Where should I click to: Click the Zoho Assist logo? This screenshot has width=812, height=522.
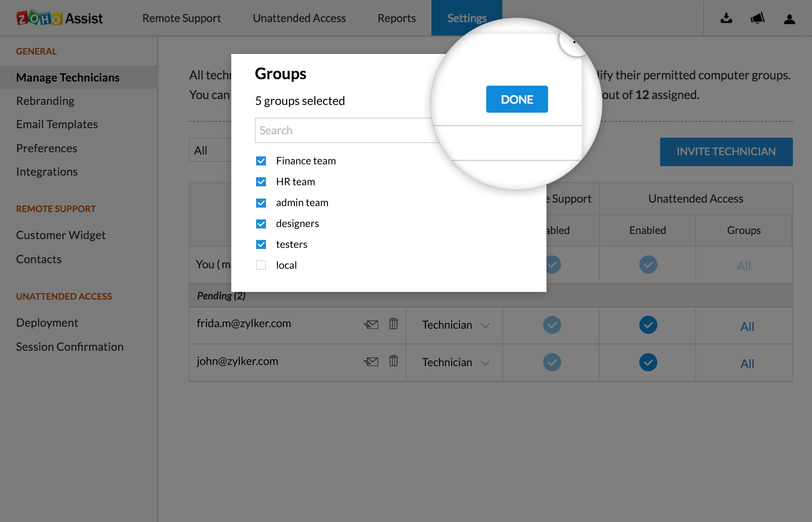click(59, 18)
